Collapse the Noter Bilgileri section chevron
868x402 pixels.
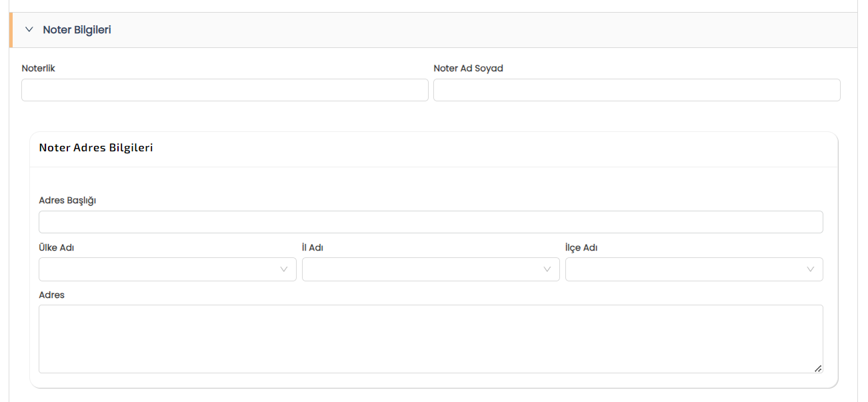click(x=29, y=30)
